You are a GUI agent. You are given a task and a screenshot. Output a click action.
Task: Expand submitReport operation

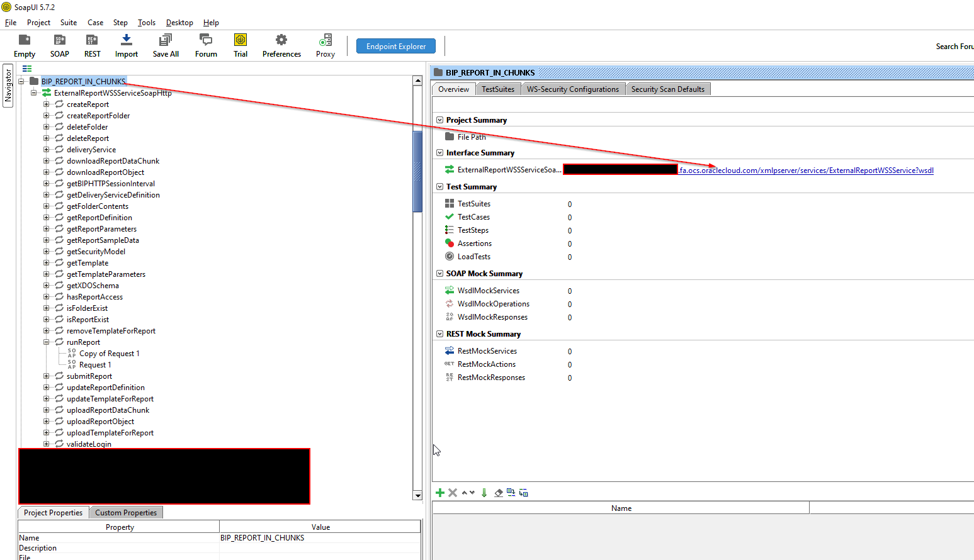(46, 376)
